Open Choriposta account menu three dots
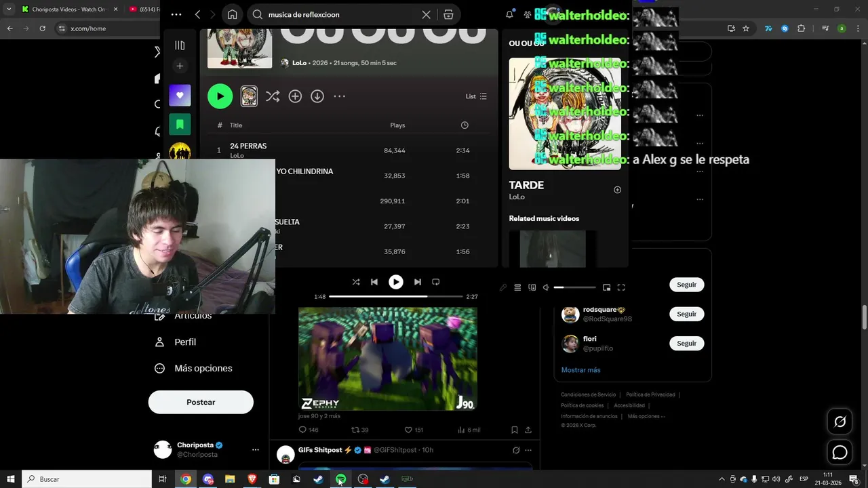Viewport: 868px width, 488px height. [x=256, y=449]
